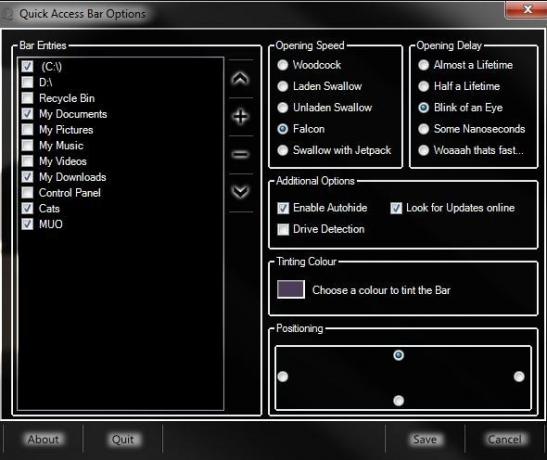Choose Woodcock opening speed
547x460 pixels.
pyautogui.click(x=283, y=65)
